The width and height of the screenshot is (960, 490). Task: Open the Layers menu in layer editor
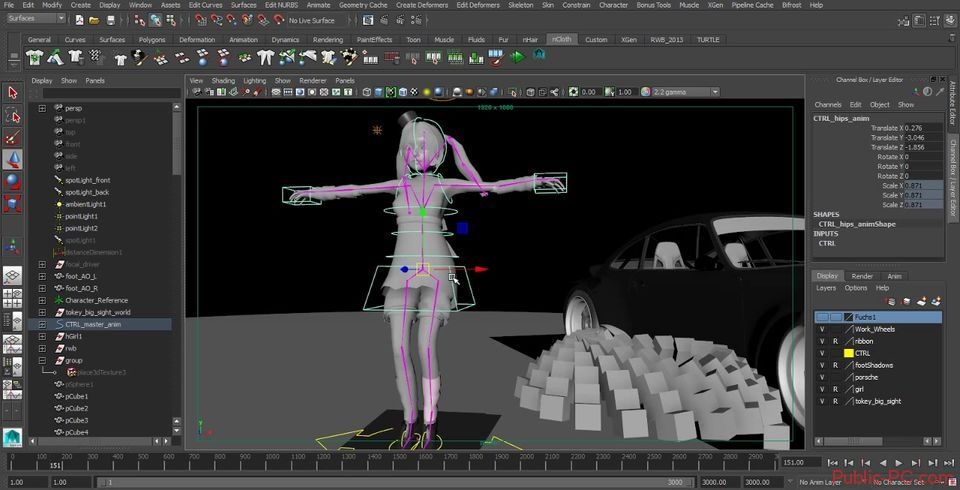coord(825,288)
